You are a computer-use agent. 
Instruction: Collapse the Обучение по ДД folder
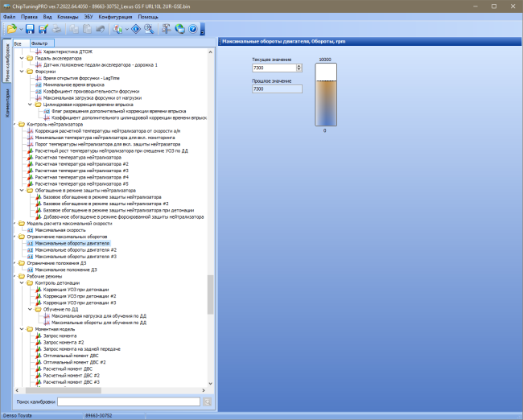point(30,309)
